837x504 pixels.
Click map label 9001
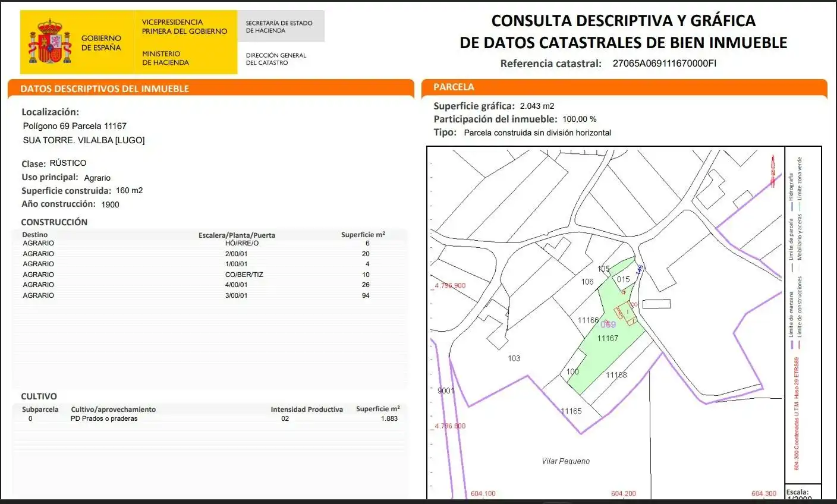(x=446, y=390)
